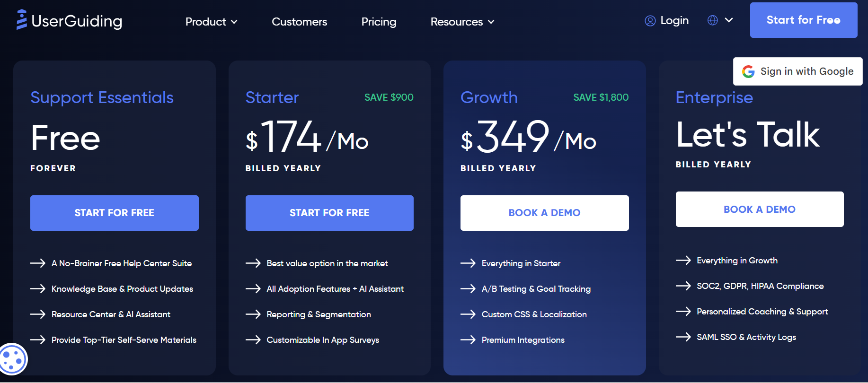Click 'SAML SSO & Activity Logs'

coord(746,337)
